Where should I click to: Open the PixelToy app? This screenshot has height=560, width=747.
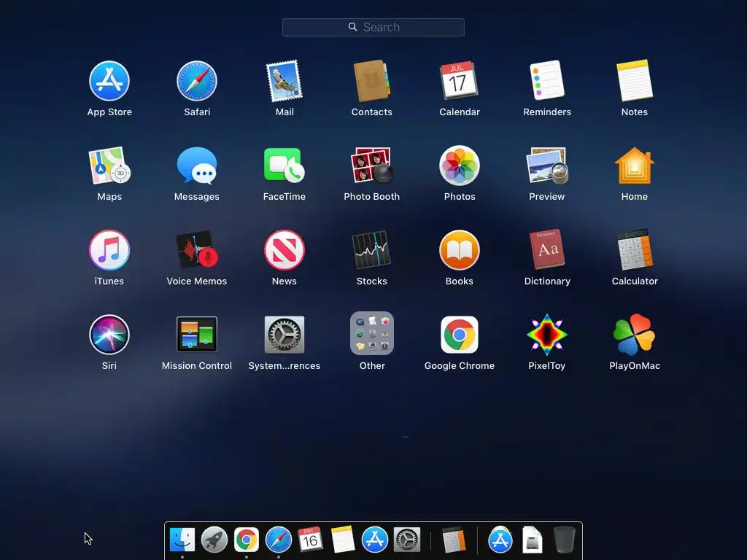(x=547, y=334)
